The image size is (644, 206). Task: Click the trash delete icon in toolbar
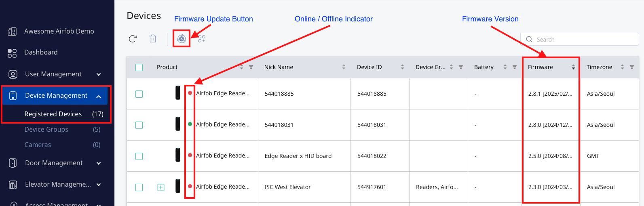pyautogui.click(x=153, y=39)
